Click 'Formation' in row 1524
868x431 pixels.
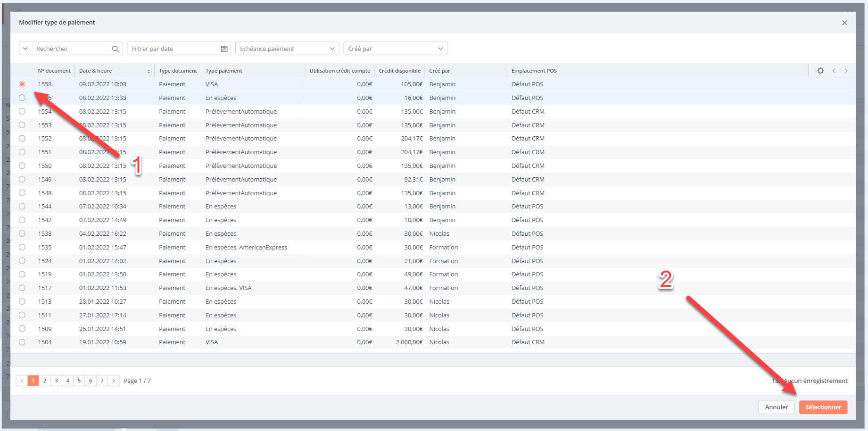pyautogui.click(x=444, y=261)
